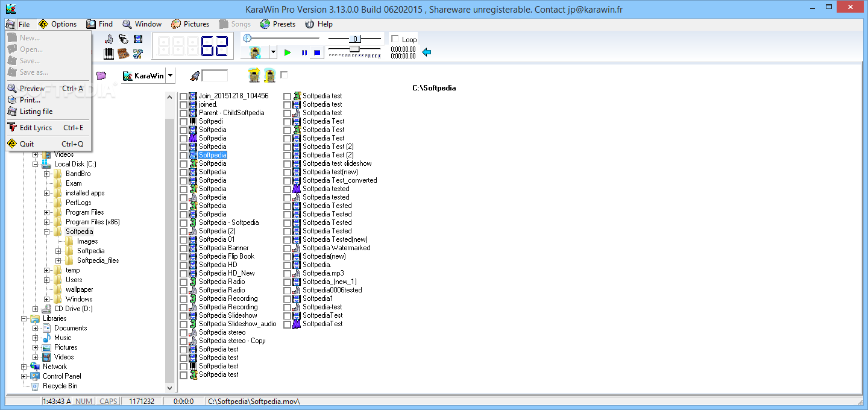Image resolution: width=868 pixels, height=410 pixels.
Task: Stop playback with the blue stop button
Action: tap(317, 52)
